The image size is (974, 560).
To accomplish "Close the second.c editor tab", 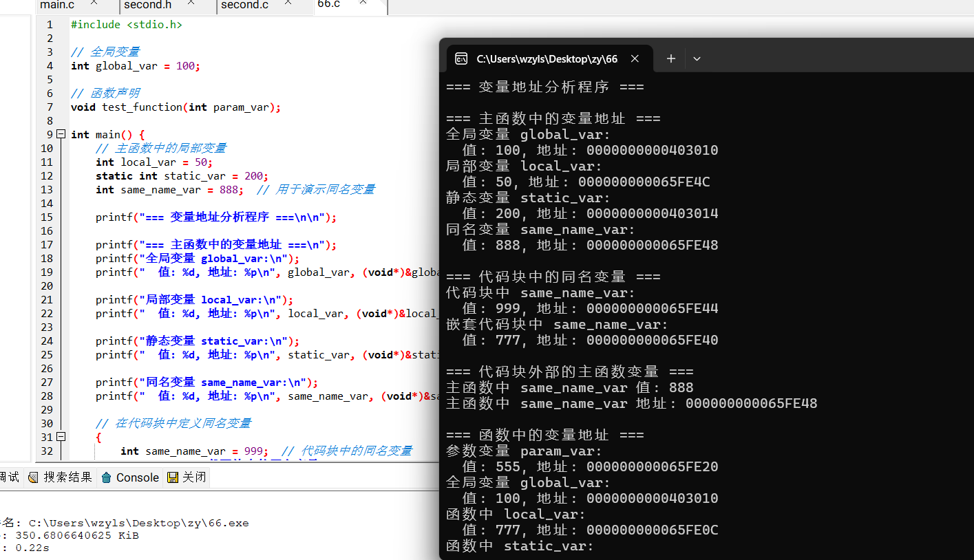I will (286, 3).
